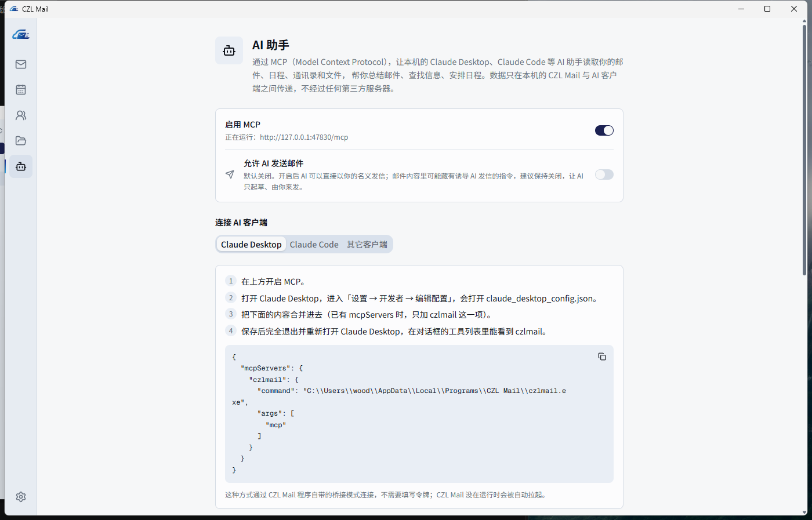The height and width of the screenshot is (520, 812).
Task: Maximize the CZL Mail window
Action: coord(767,9)
